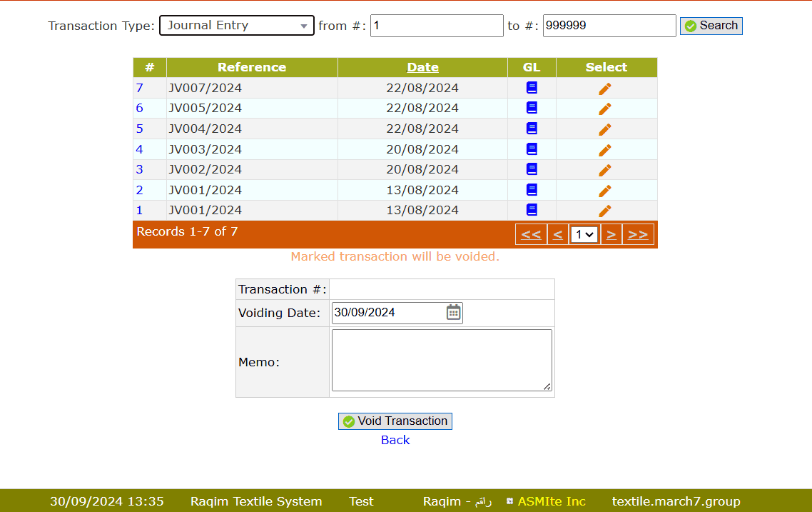This screenshot has height=512, width=812.
Task: View GL entry for JV002/2024
Action: 532,169
